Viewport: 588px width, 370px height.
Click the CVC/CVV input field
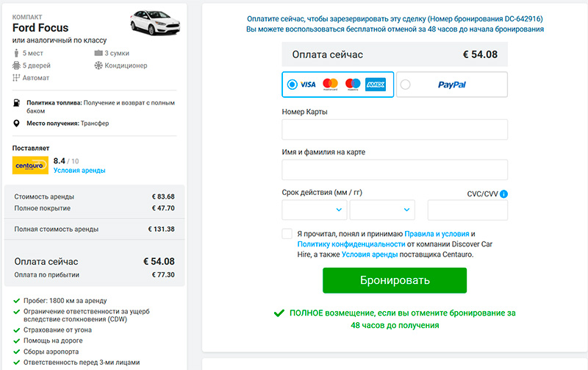coord(467,210)
